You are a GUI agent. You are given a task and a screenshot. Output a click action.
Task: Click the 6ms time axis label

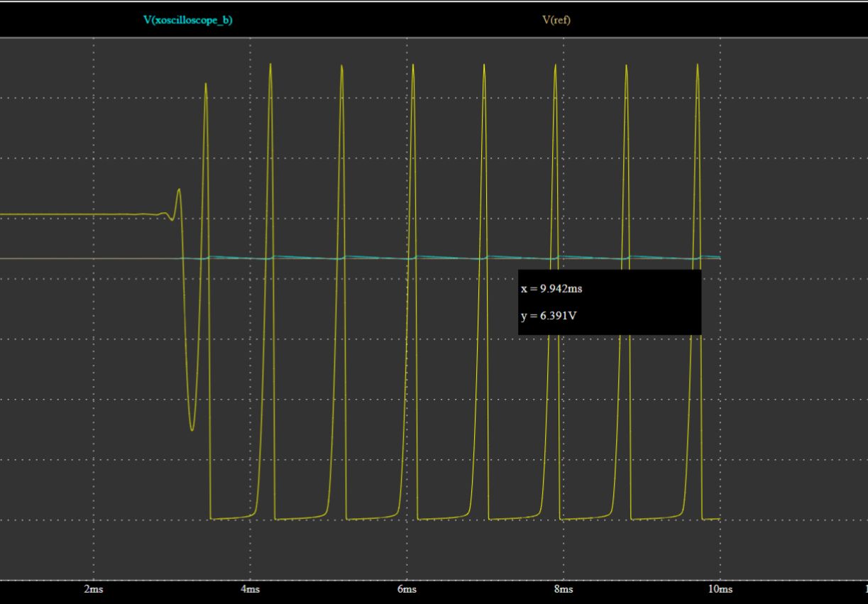coord(406,589)
